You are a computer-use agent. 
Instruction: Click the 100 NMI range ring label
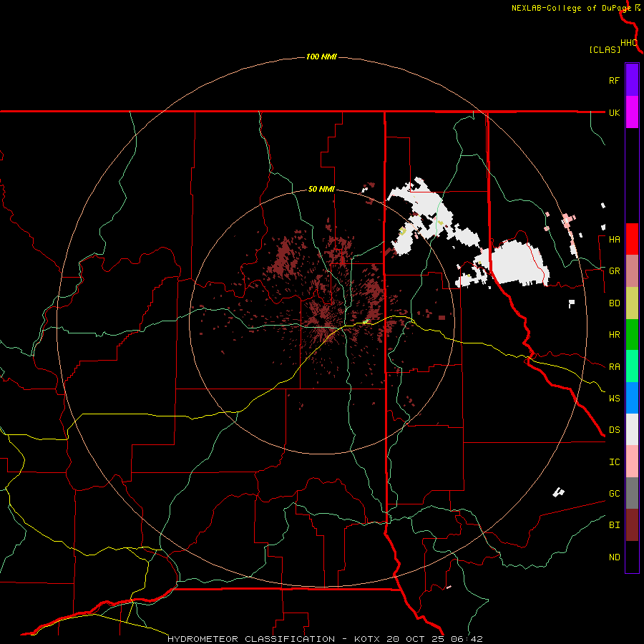click(x=321, y=57)
